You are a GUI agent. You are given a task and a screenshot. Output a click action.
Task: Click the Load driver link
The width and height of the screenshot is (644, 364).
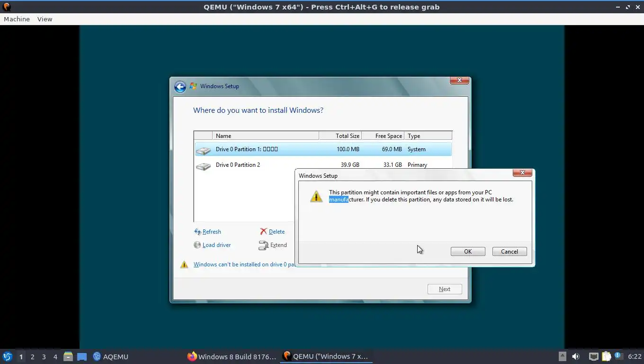coord(217,245)
